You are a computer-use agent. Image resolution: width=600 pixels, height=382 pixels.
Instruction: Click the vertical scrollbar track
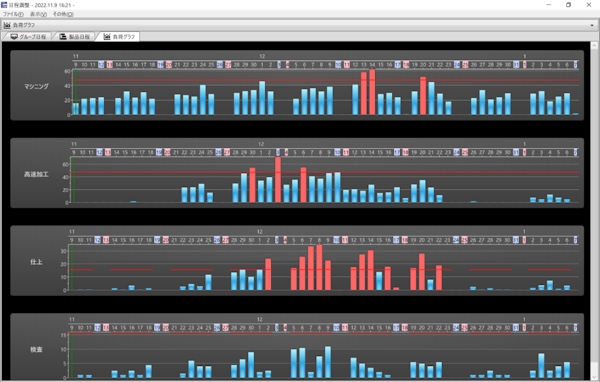click(594, 211)
